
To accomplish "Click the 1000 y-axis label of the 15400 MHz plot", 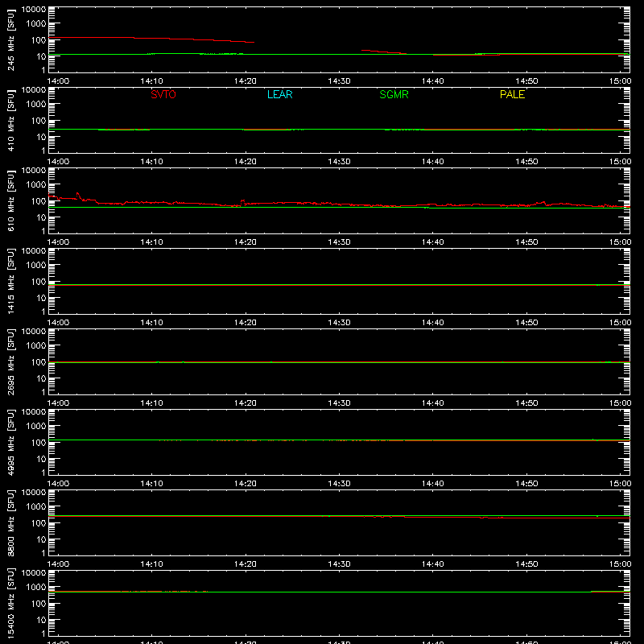I will 36,587.
